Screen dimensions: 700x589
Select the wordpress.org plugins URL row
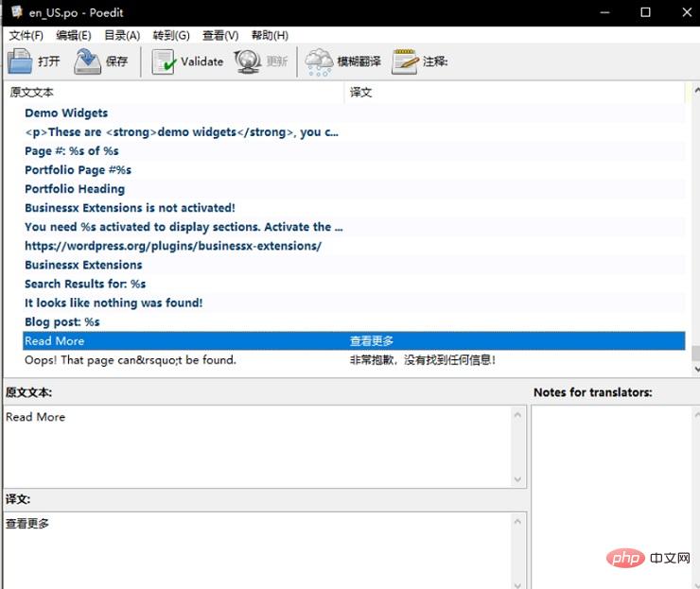[x=354, y=246]
